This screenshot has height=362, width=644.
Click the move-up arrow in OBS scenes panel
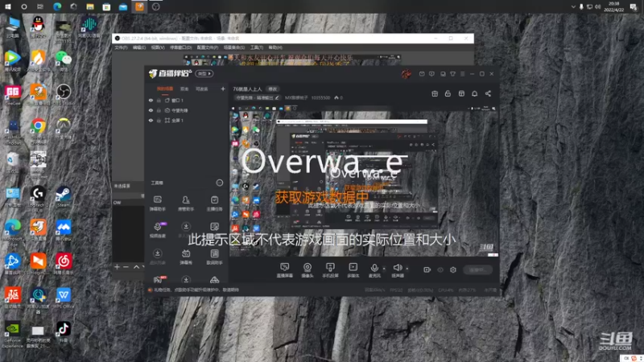[x=136, y=267]
